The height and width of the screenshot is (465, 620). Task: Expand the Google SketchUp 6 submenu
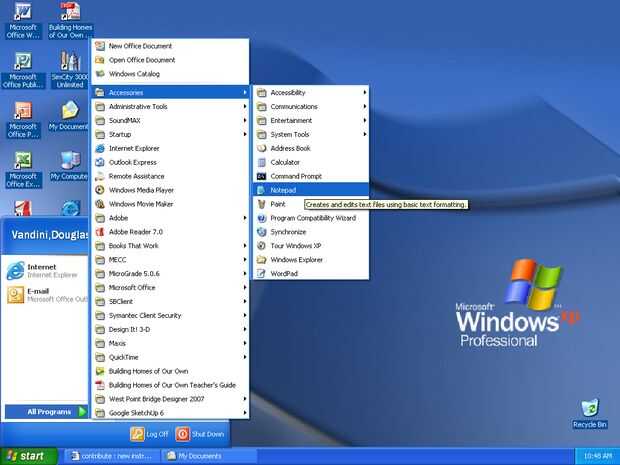(170, 413)
